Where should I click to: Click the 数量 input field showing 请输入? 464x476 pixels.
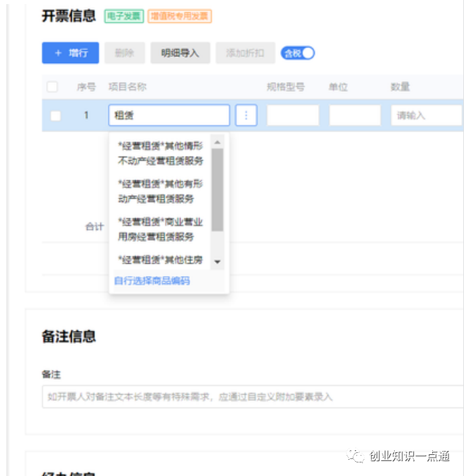point(427,115)
